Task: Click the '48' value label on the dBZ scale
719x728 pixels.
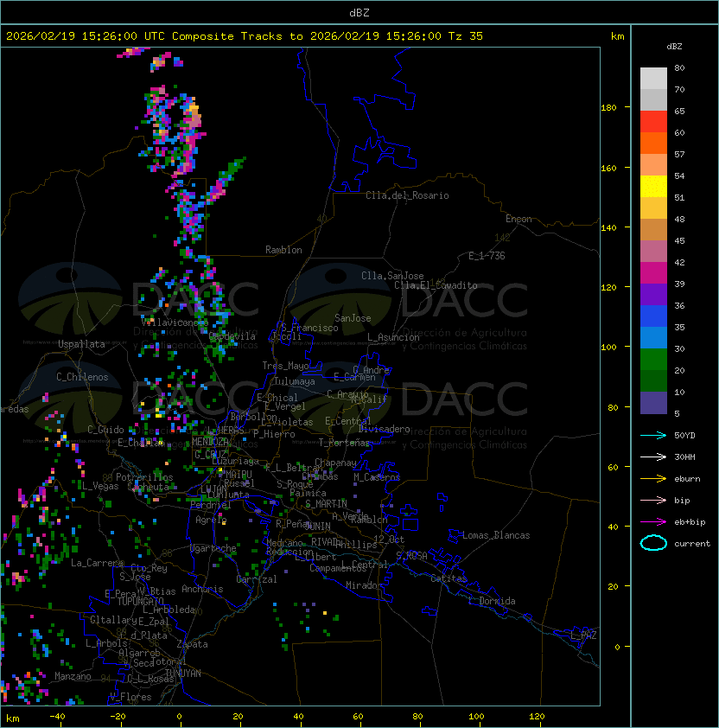Action: tap(679, 219)
